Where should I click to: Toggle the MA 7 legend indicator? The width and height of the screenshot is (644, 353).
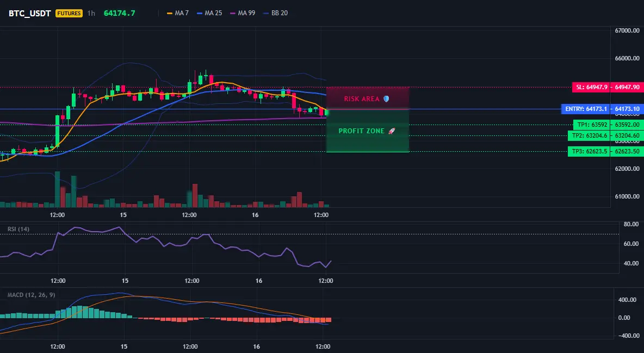pos(177,13)
